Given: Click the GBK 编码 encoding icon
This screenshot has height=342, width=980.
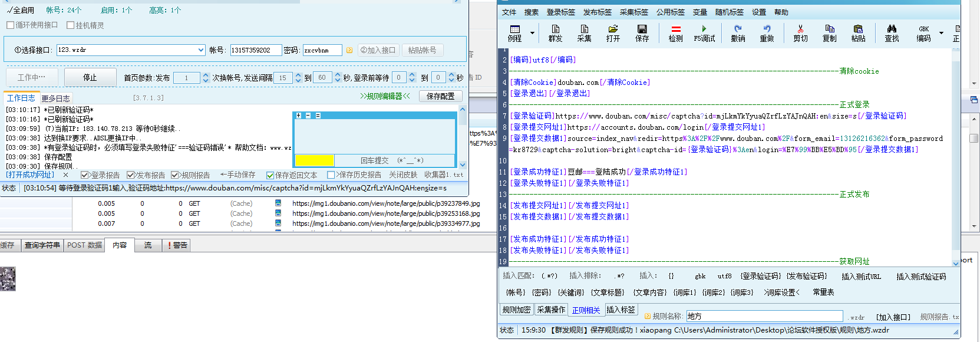Looking at the screenshot, I should pyautogui.click(x=923, y=33).
